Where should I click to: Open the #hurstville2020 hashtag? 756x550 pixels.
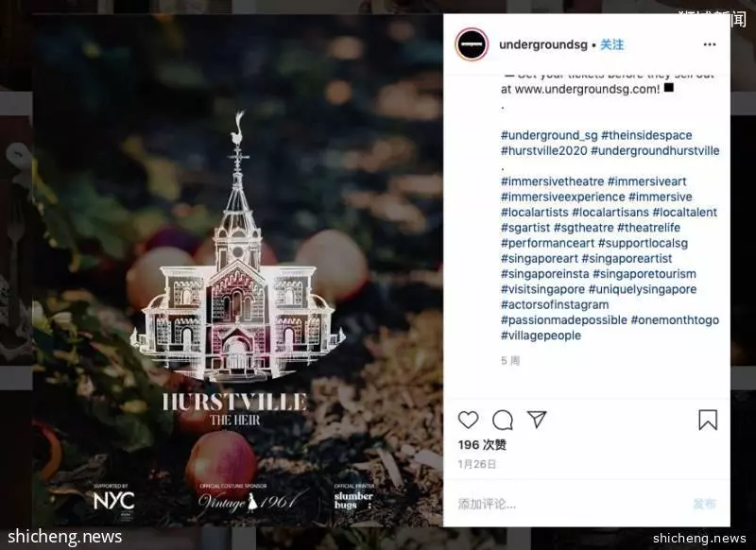tap(544, 151)
